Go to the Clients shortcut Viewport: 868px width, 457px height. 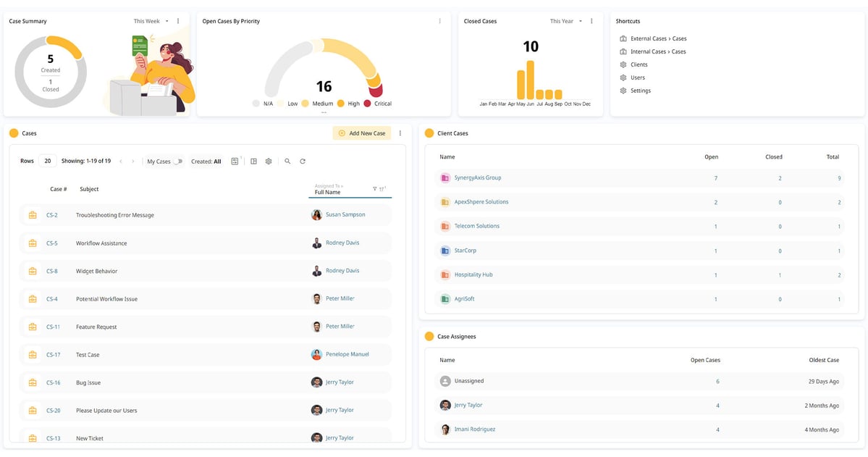coord(639,64)
